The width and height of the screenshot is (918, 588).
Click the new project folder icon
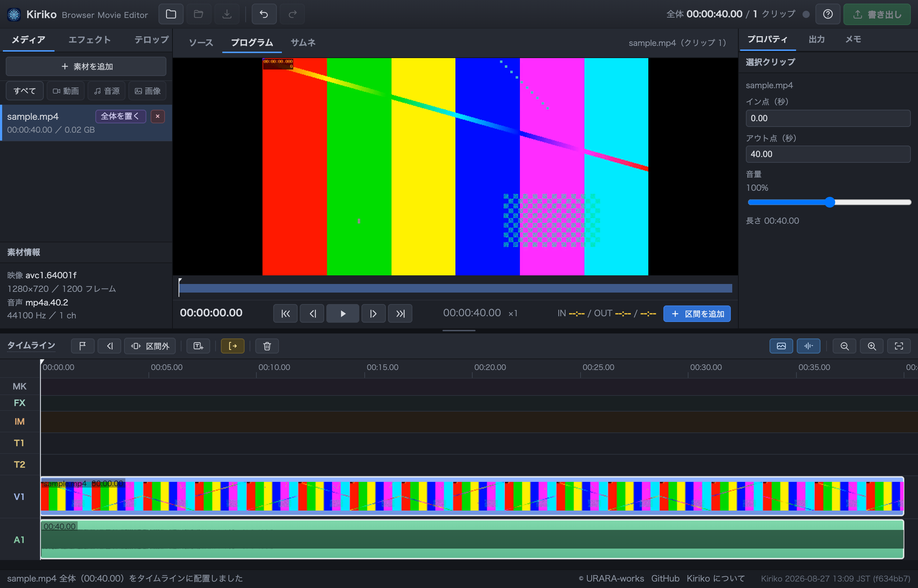pos(171,14)
